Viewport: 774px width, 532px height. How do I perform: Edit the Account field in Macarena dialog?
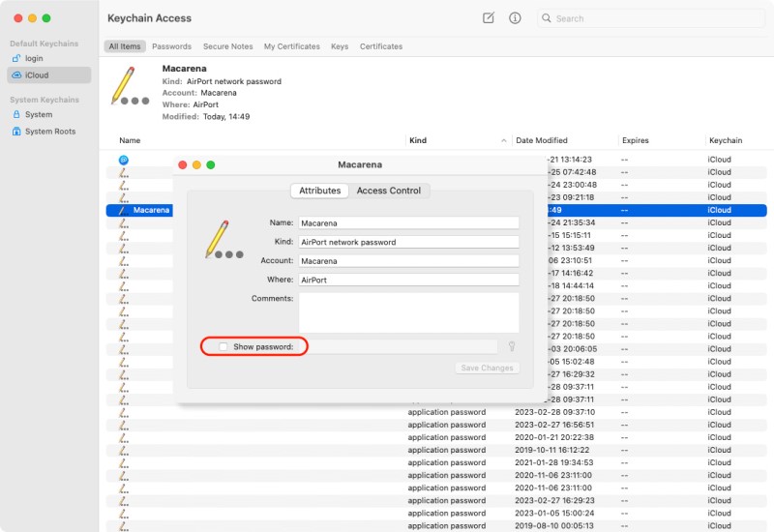coord(408,260)
